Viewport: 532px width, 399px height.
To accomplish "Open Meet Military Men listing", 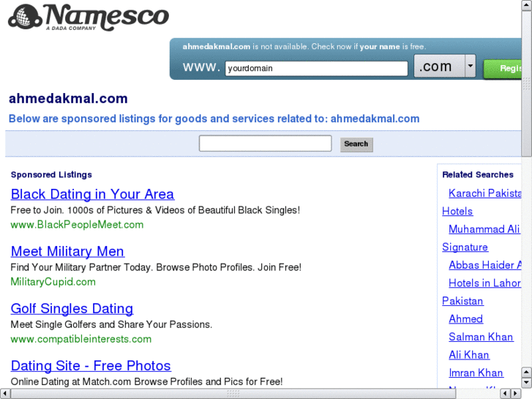I will click(x=67, y=252).
